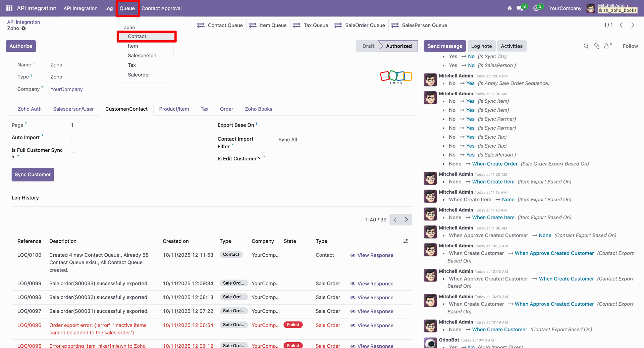The width and height of the screenshot is (644, 348).
Task: Open the apps grid menu icon
Action: [x=9, y=8]
